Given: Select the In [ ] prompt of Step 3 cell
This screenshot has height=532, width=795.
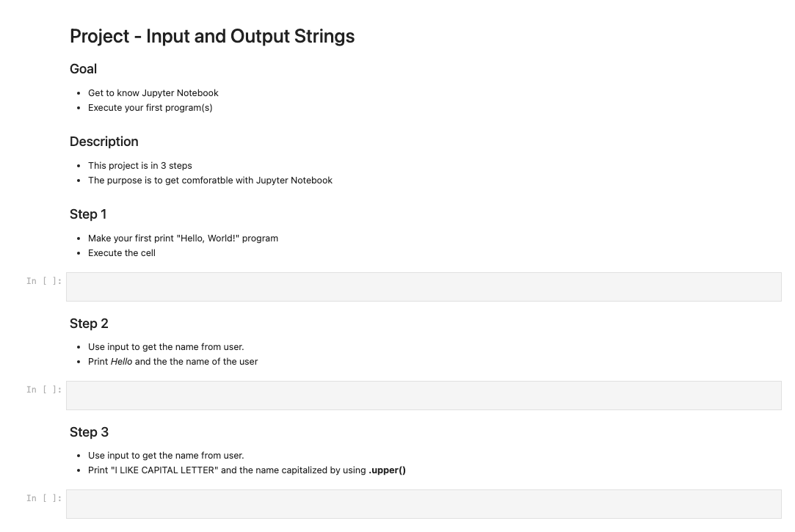Looking at the screenshot, I should pyautogui.click(x=44, y=498).
